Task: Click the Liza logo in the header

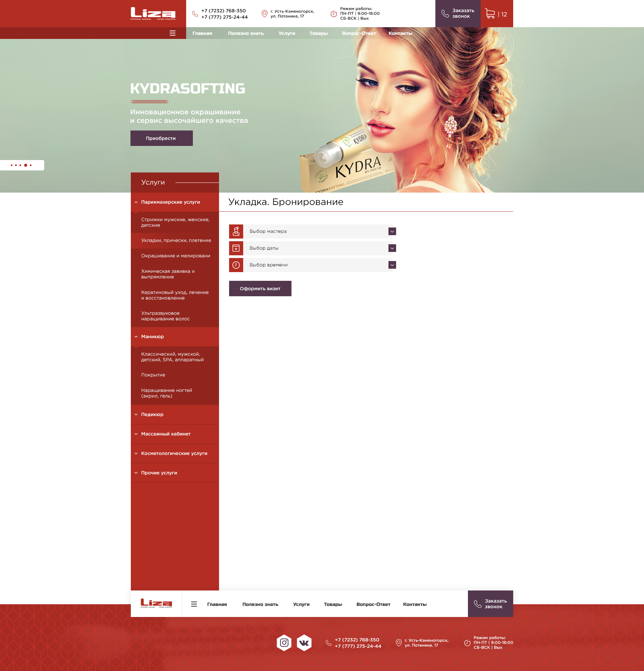Action: pyautogui.click(x=153, y=14)
